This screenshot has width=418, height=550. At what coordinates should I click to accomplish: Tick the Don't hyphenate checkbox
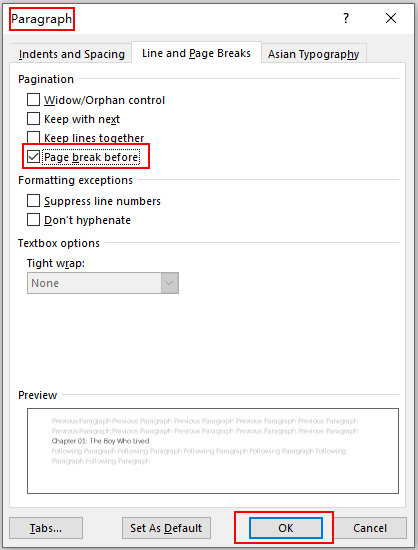[33, 220]
